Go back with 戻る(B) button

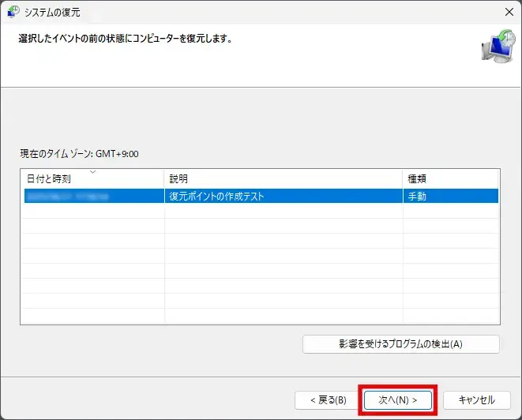pos(328,399)
